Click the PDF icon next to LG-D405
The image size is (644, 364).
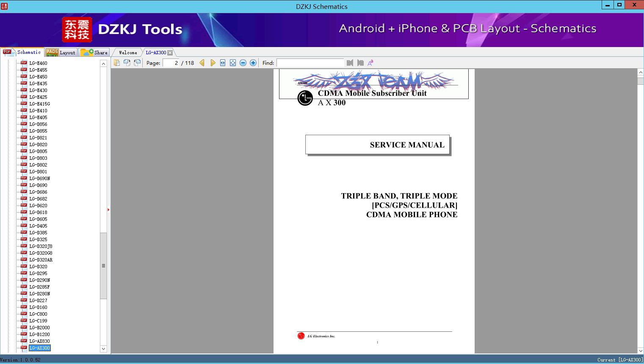pyautogui.click(x=24, y=225)
